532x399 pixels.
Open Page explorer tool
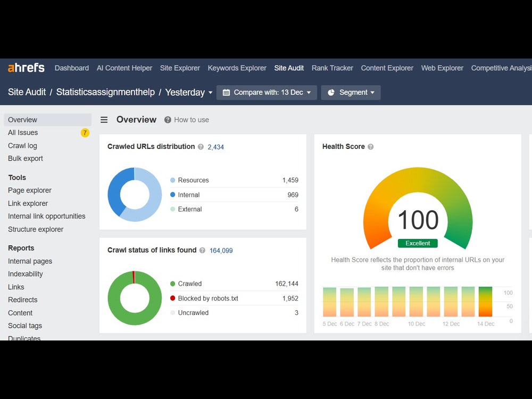[x=29, y=190]
